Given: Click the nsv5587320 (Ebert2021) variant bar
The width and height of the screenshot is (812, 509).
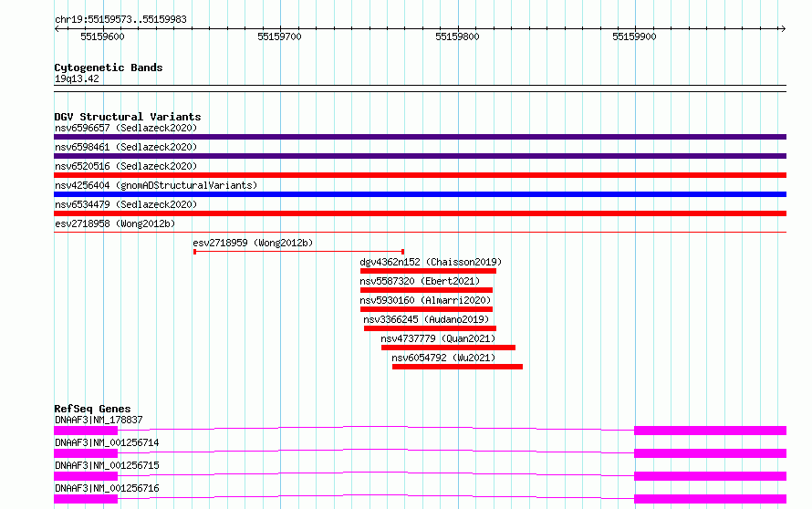Looking at the screenshot, I should (x=426, y=290).
